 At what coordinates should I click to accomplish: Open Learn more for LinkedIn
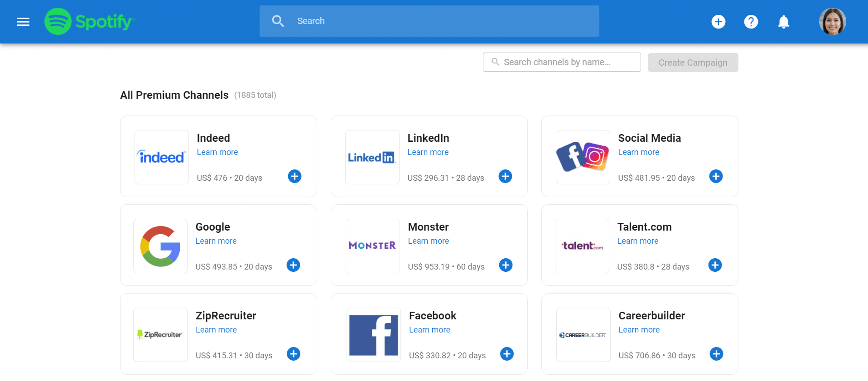[428, 152]
